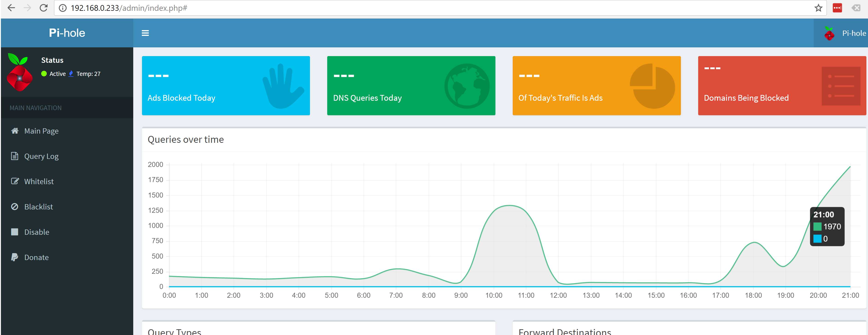Screen dimensions: 868x335
Task: Click the 500 value on y-axis
Action: click(x=157, y=256)
